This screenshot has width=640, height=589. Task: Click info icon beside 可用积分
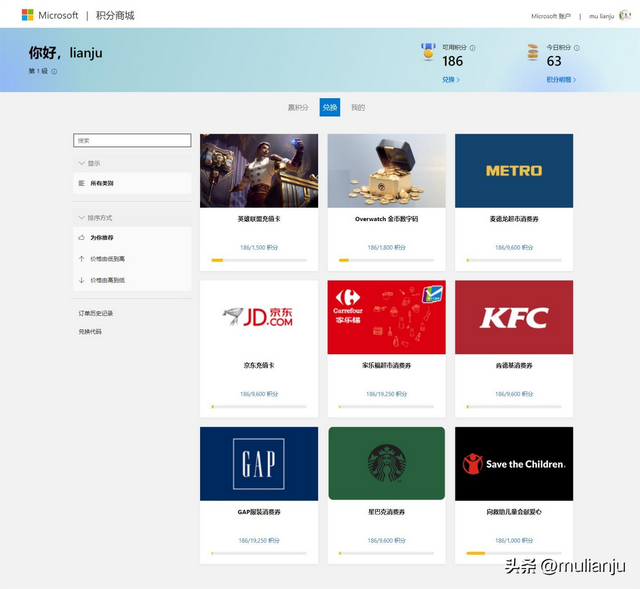tap(473, 48)
